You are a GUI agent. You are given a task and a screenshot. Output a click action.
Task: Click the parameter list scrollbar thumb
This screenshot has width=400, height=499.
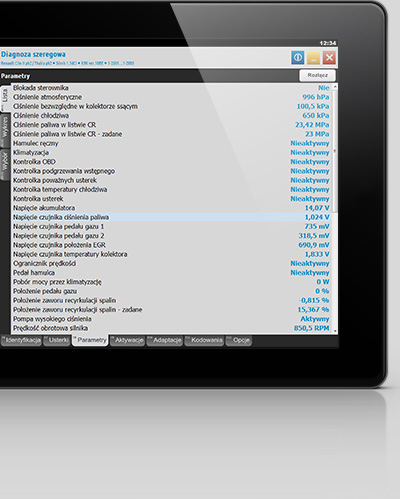pos(335,152)
